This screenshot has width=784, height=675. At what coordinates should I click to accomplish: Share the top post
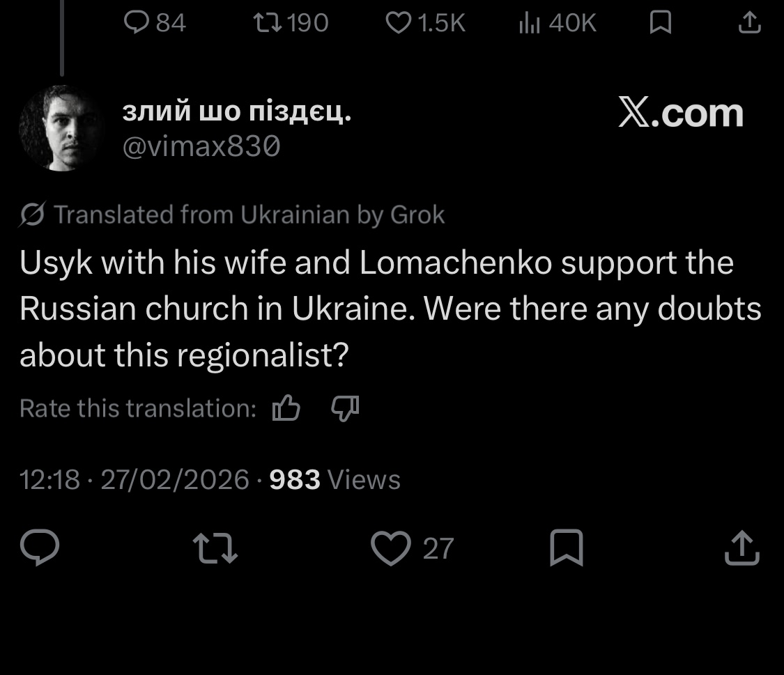point(749,24)
